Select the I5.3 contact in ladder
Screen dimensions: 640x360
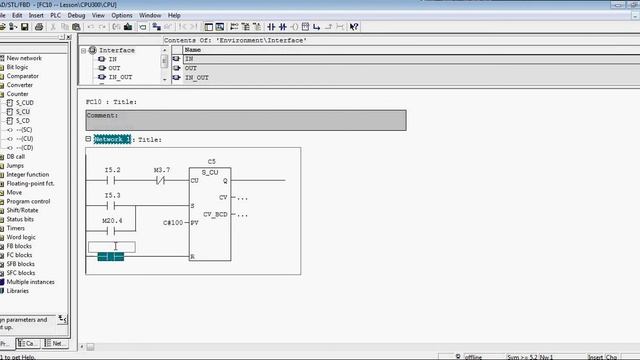tap(111, 205)
